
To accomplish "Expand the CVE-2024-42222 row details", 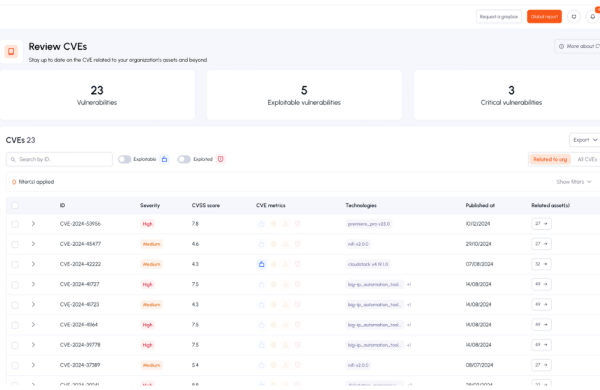I will click(x=33, y=264).
